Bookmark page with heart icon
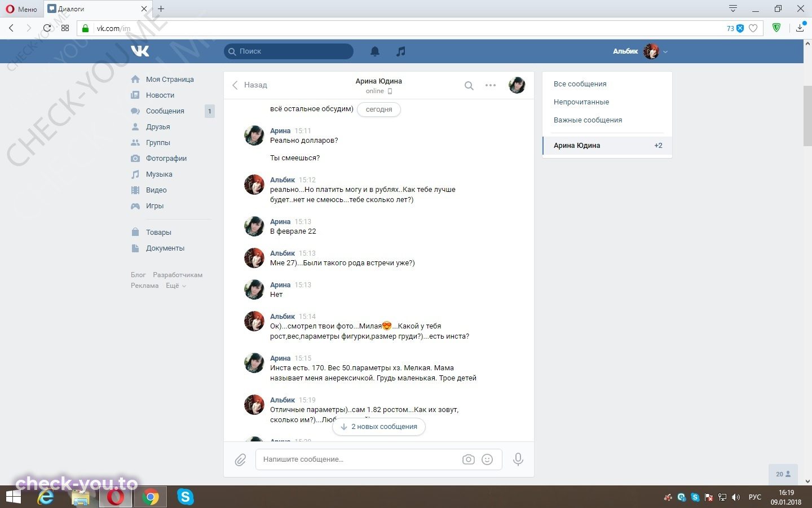The height and width of the screenshot is (508, 812). pyautogui.click(x=753, y=28)
